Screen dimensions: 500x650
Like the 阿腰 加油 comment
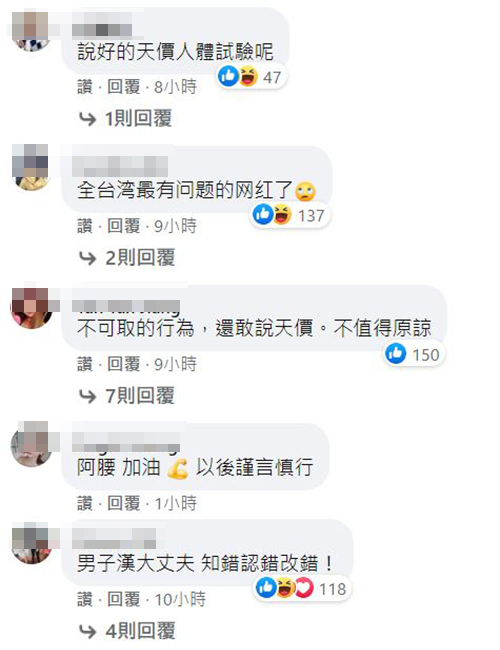(x=85, y=503)
